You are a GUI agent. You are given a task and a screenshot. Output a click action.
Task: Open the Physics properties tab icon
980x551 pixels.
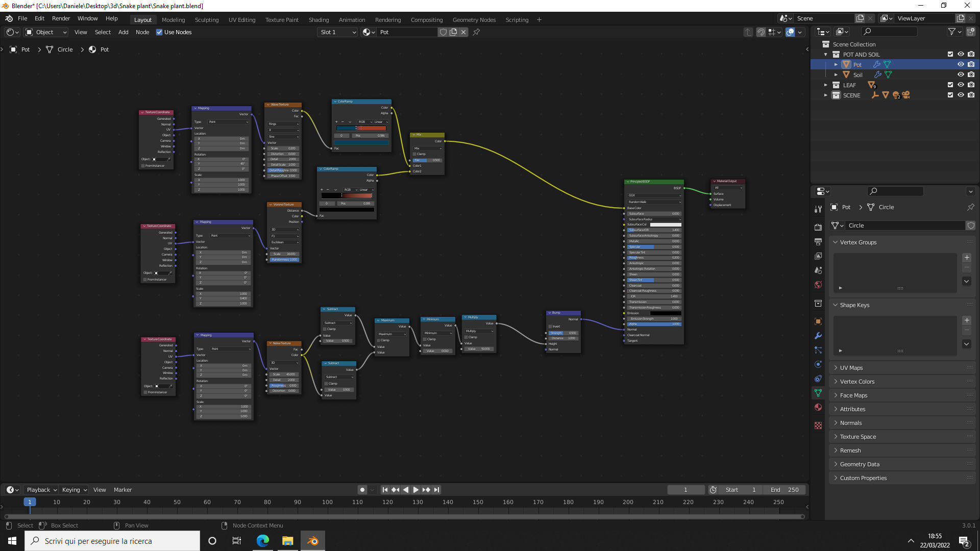click(818, 364)
